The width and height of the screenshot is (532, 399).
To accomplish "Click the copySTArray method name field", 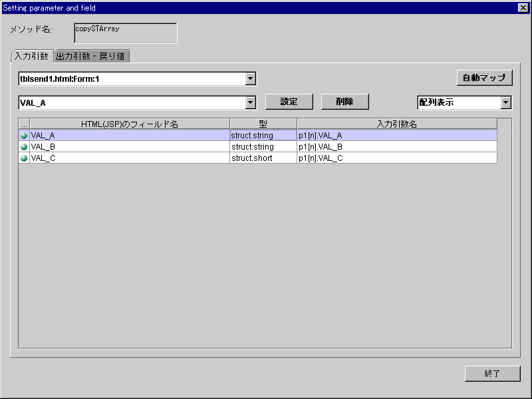I will [x=125, y=33].
